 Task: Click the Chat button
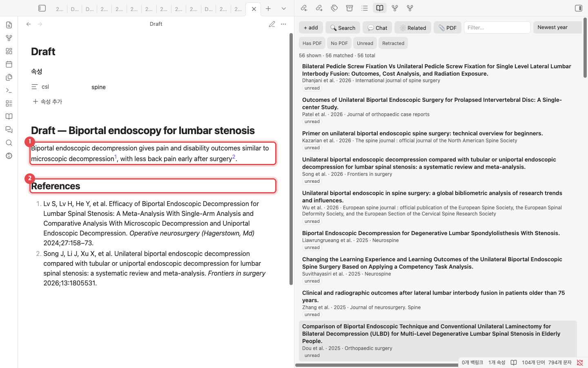tap(377, 27)
